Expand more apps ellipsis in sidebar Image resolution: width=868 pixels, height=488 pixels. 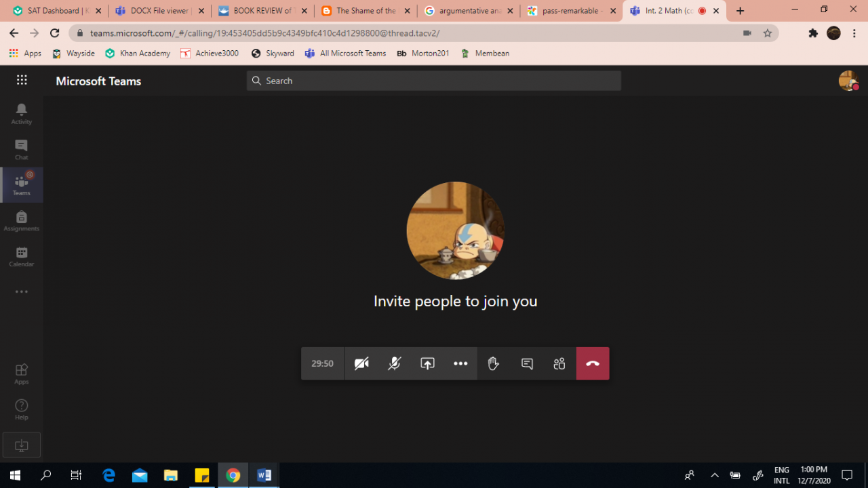click(x=22, y=292)
